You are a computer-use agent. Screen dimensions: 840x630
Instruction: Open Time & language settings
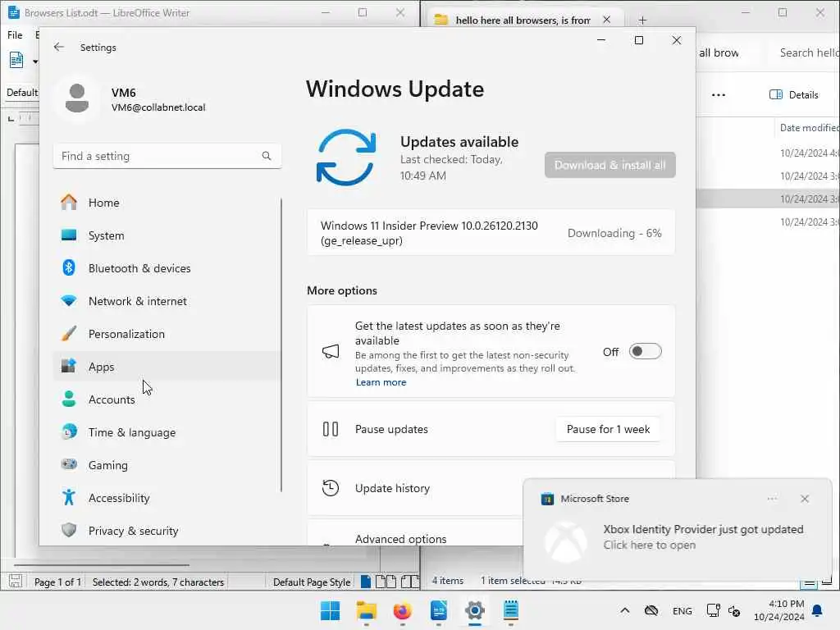pos(167,431)
